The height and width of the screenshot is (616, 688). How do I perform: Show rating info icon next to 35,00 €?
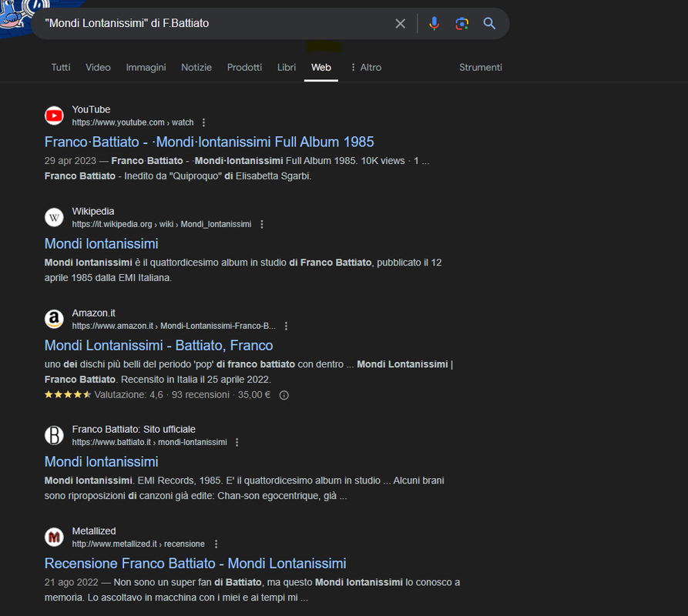pos(284,396)
